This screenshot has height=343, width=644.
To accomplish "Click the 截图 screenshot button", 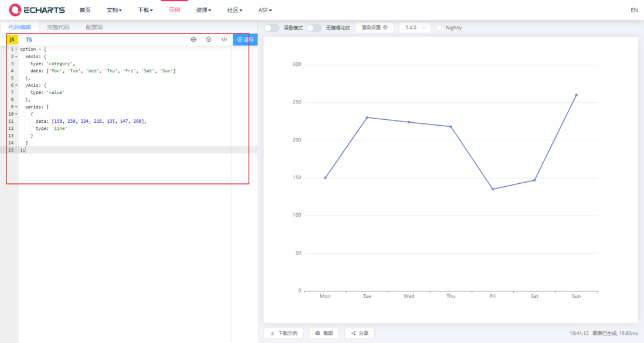I will 324,334.
